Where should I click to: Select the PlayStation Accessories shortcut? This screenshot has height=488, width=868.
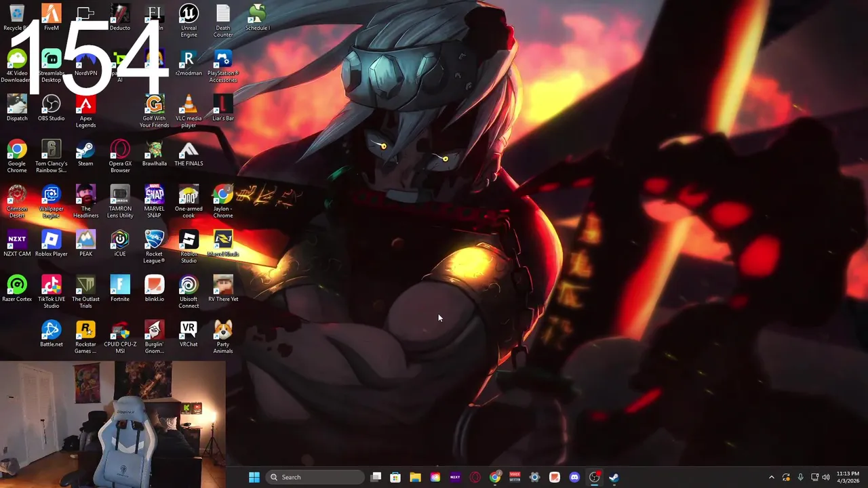click(x=223, y=66)
